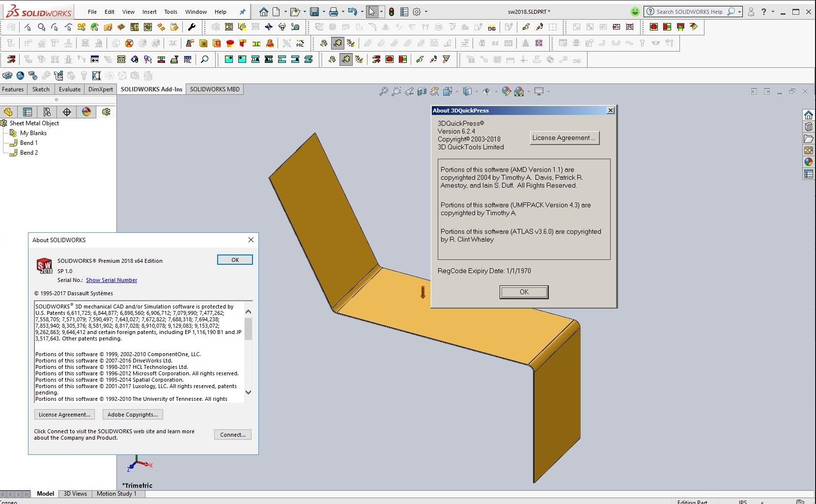Screen dimensions: 816x504
Task: Expand the New document dropdown arrow
Action: pos(285,12)
